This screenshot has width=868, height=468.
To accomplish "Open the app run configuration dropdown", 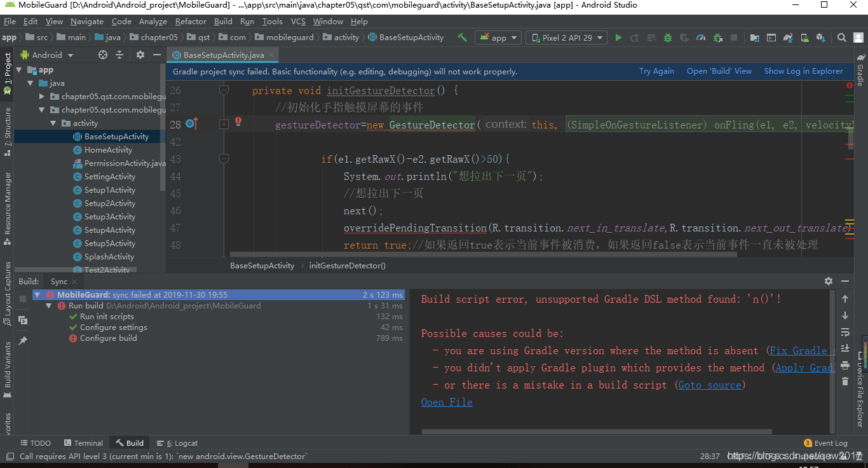I will coord(498,38).
